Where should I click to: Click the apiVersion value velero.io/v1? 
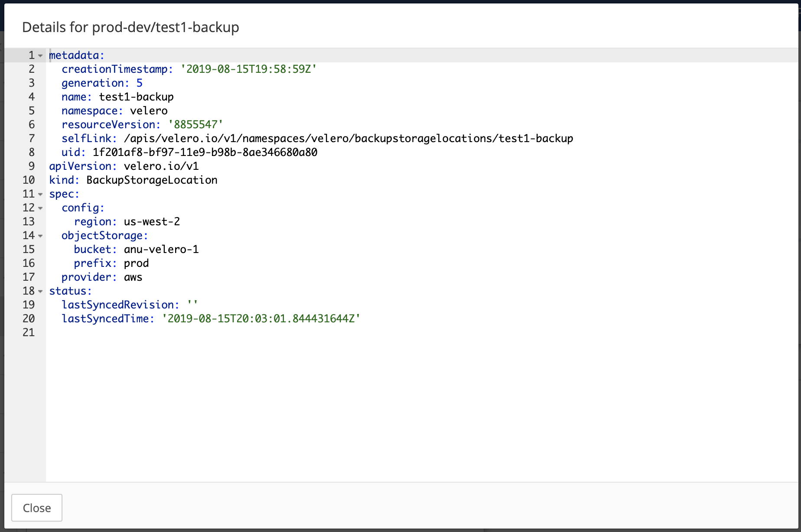[161, 166]
